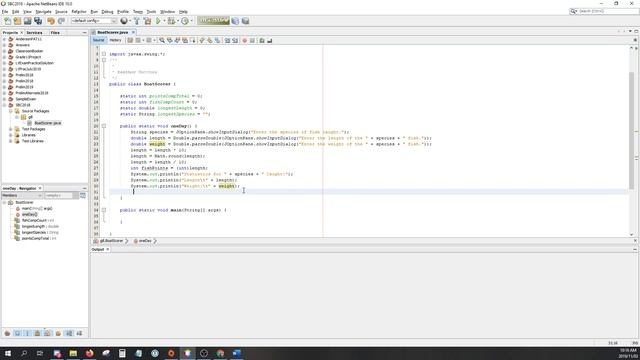Switch to the Services tab
640x360 pixels.
coord(34,32)
